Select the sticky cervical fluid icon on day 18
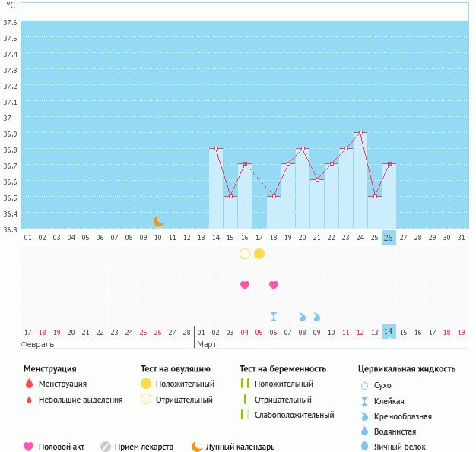The height and width of the screenshot is (452, 476). click(x=274, y=316)
